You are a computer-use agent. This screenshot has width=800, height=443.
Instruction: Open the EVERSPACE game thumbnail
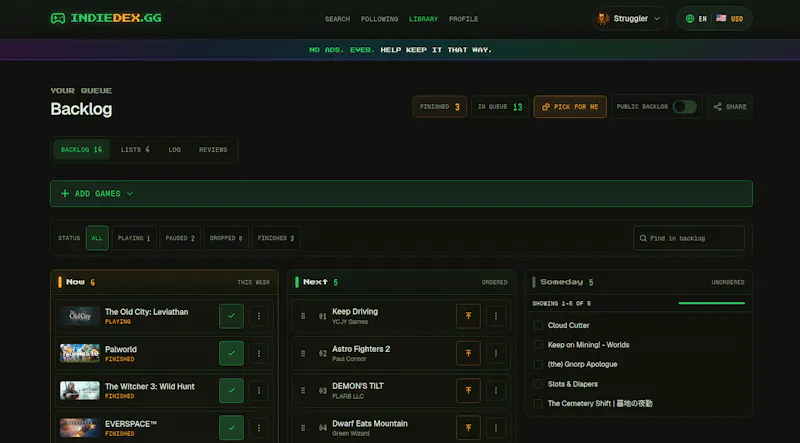pyautogui.click(x=80, y=428)
